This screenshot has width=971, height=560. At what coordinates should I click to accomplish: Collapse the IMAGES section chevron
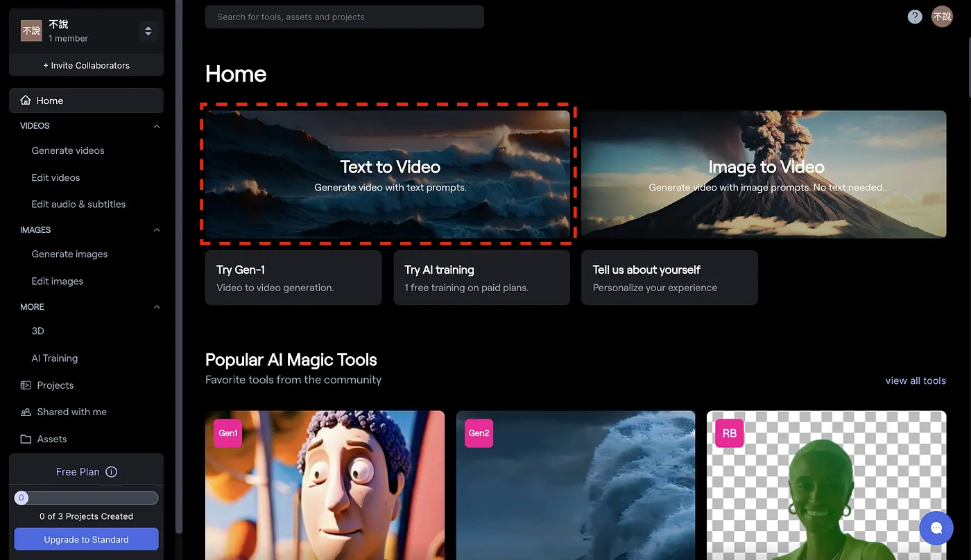[x=157, y=230]
